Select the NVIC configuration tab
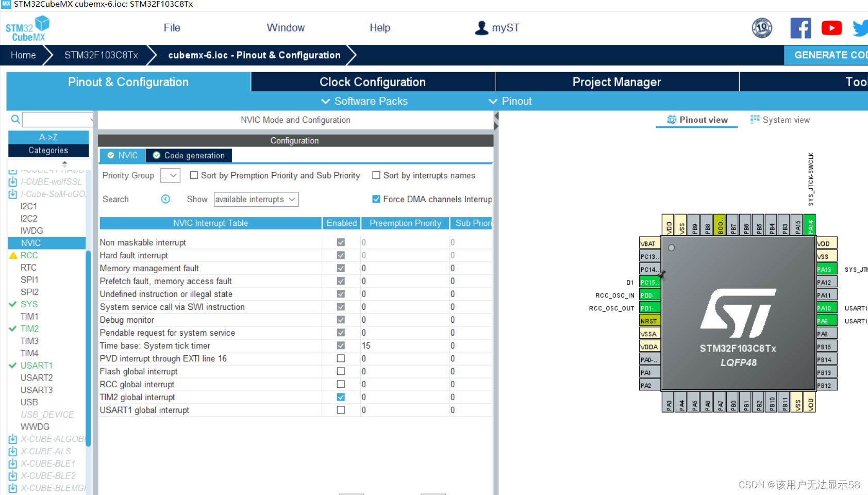The width and height of the screenshot is (868, 495). pos(122,155)
